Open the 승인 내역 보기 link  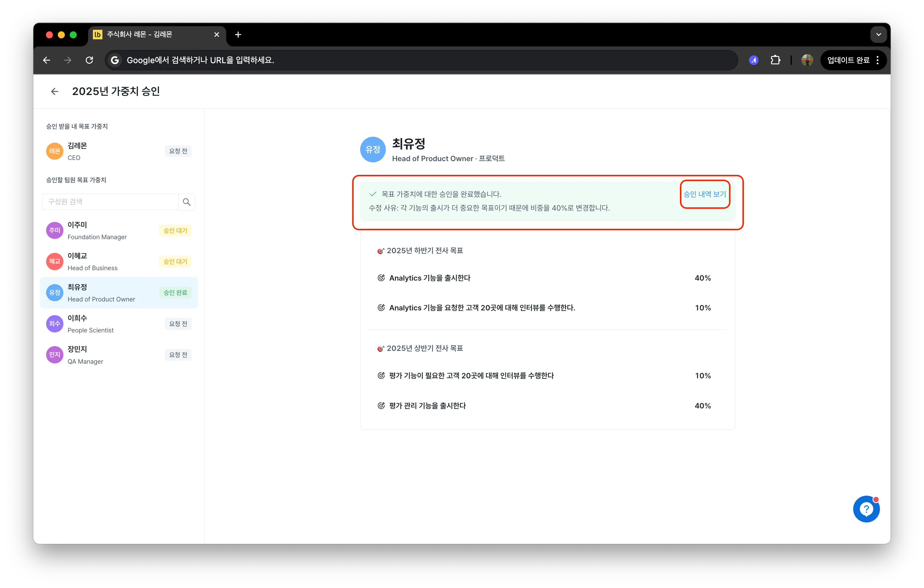click(705, 194)
